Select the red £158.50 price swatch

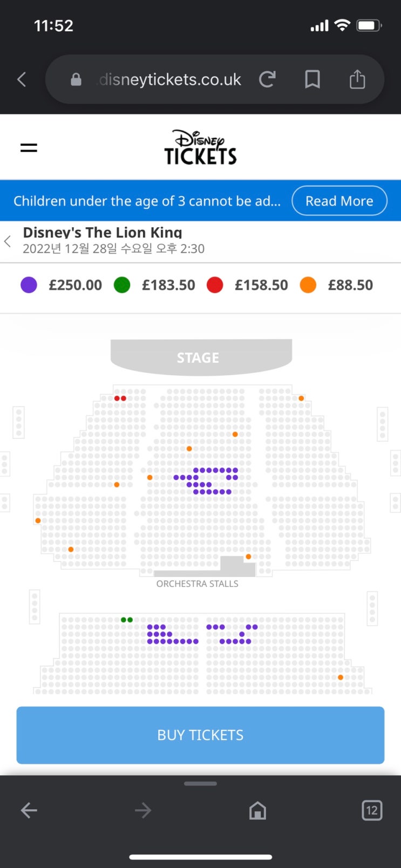tap(215, 285)
